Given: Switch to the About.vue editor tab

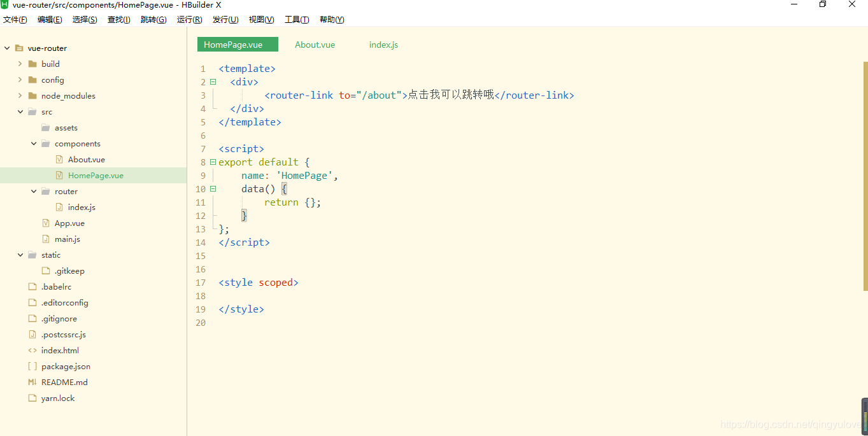Looking at the screenshot, I should click(315, 45).
